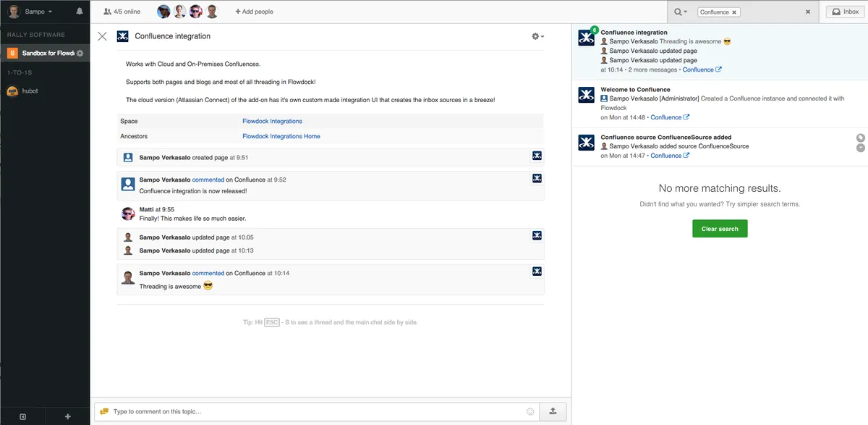Click third online user avatar with sunglasses
This screenshot has height=425, width=868.
point(195,12)
